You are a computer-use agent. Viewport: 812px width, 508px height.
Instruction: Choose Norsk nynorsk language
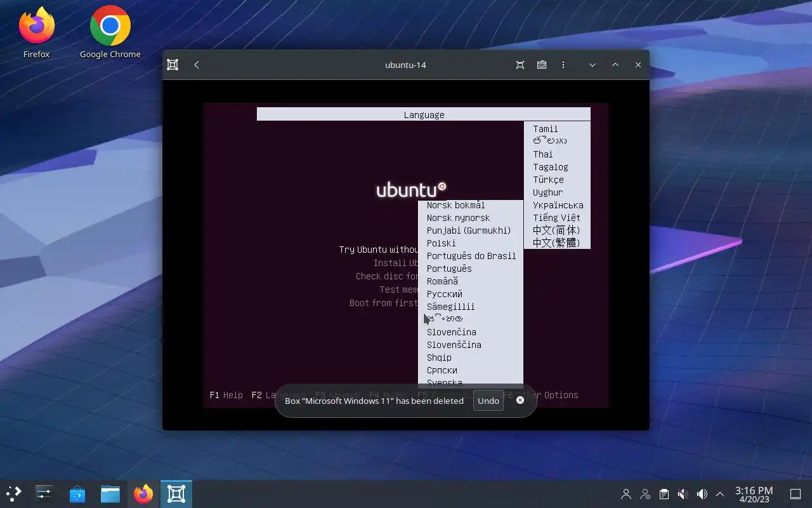(x=459, y=218)
